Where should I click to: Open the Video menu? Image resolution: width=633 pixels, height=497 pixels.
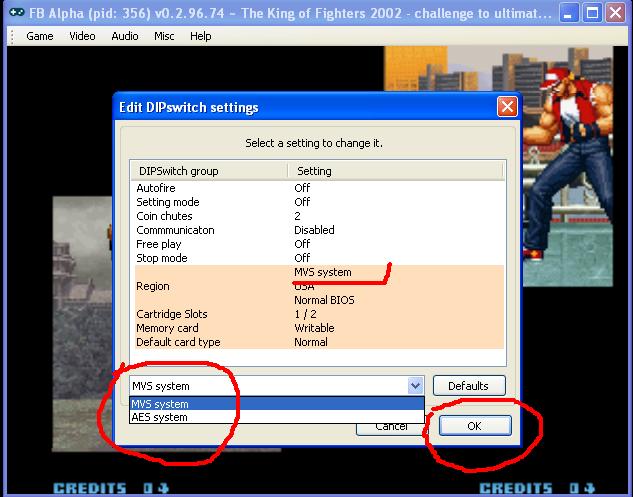(82, 36)
